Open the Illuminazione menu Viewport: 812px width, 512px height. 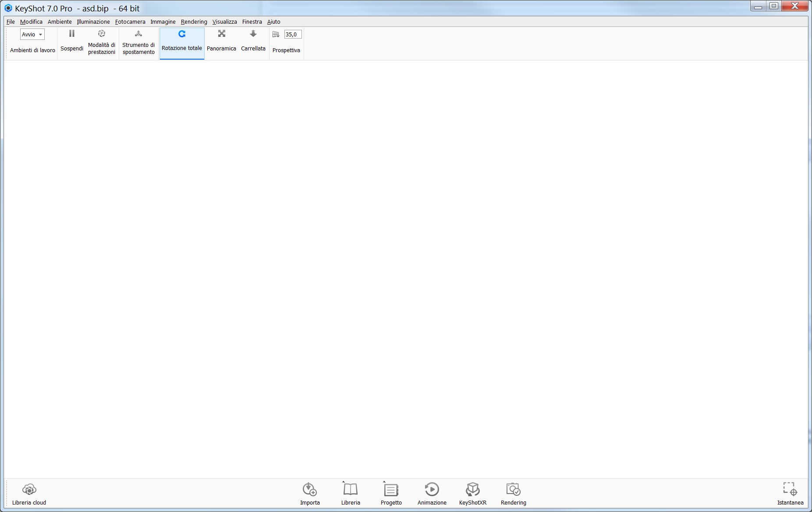point(93,21)
